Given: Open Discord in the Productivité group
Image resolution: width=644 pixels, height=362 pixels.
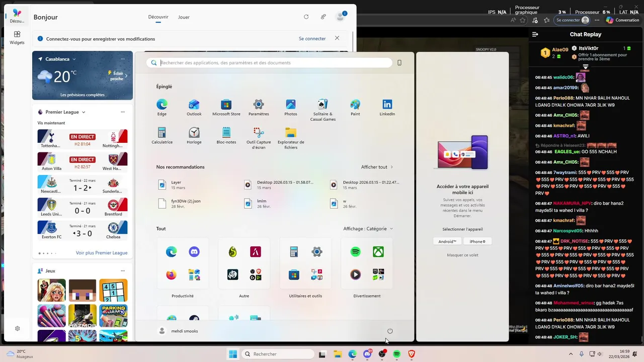Looking at the screenshot, I should [194, 252].
